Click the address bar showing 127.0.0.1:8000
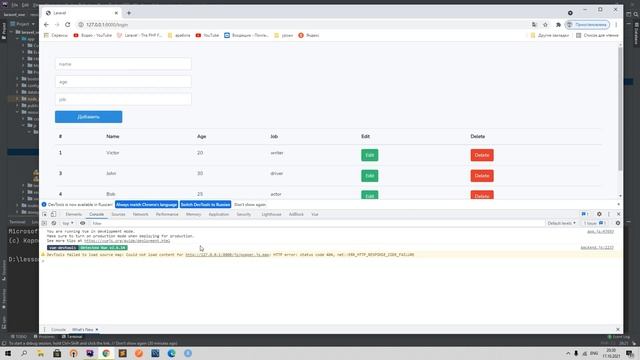The height and width of the screenshot is (360, 640). (302, 24)
